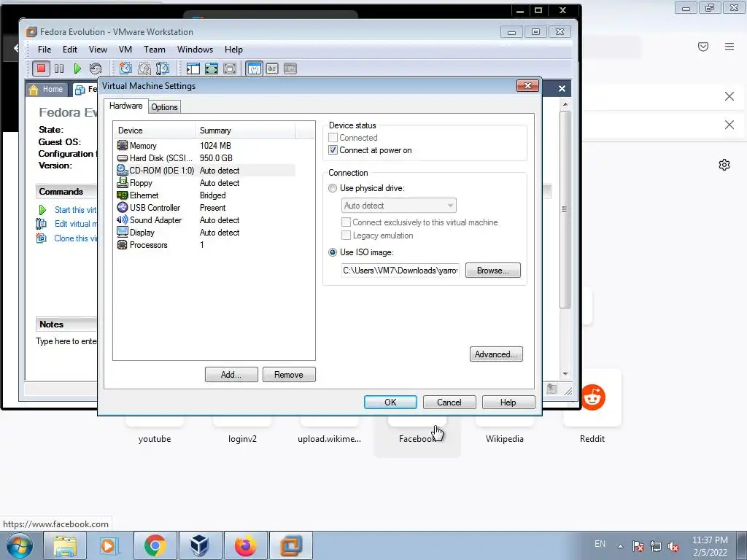Viewport: 747px width, 560px height.
Task: Open Windows Explorer from the taskbar
Action: click(x=65, y=545)
